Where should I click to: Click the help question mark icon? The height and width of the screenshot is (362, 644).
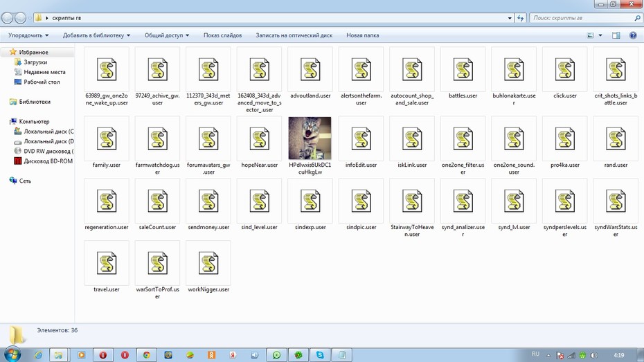click(633, 35)
